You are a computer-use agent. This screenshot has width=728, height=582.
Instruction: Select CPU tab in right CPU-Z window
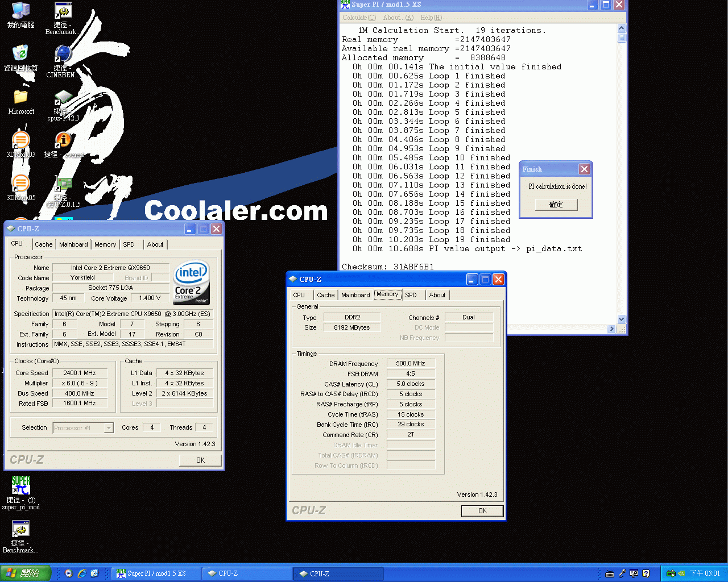click(x=299, y=295)
